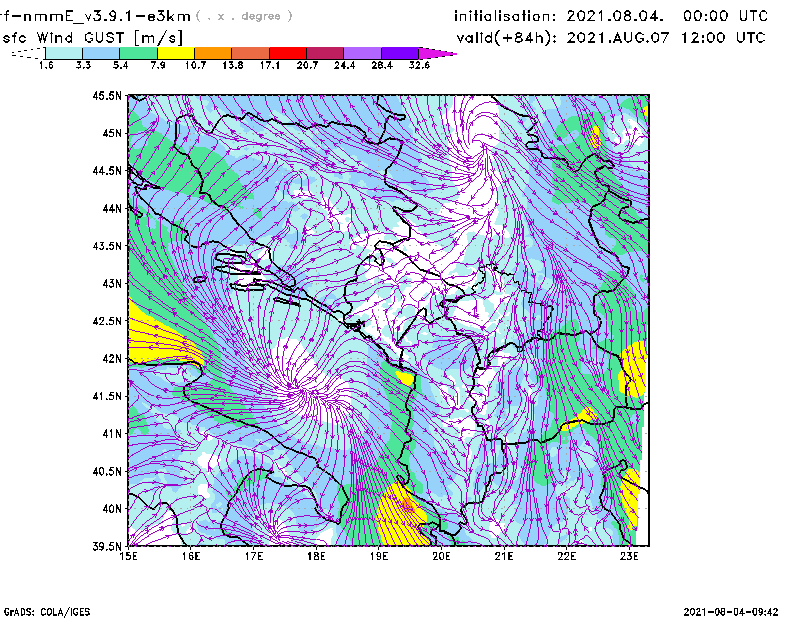This screenshot has height=618, width=800.
Task: Click the legend value 1.6
Action: point(46,65)
